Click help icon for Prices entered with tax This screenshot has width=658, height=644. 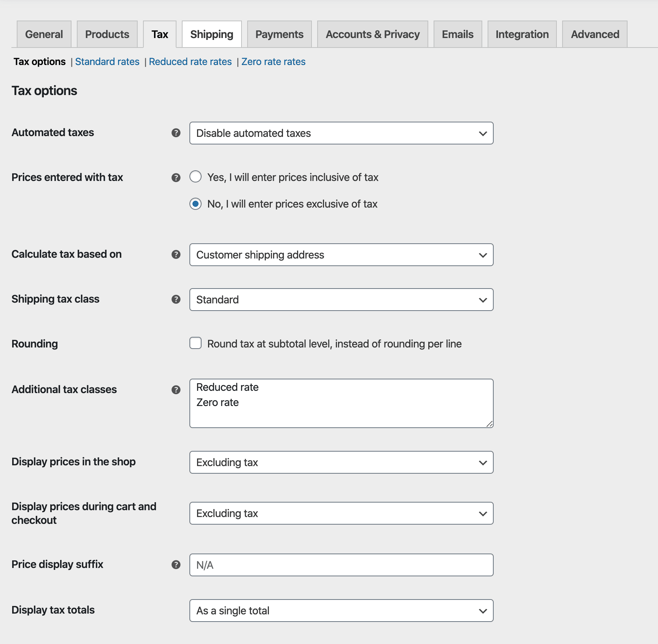[176, 178]
